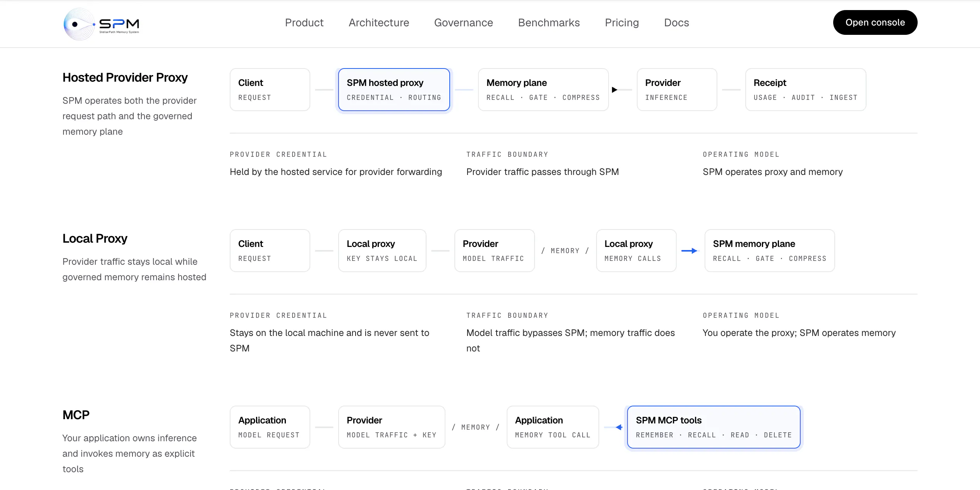Click 'SPM operates both the provider request path' description
The image size is (980, 490).
coord(129,116)
